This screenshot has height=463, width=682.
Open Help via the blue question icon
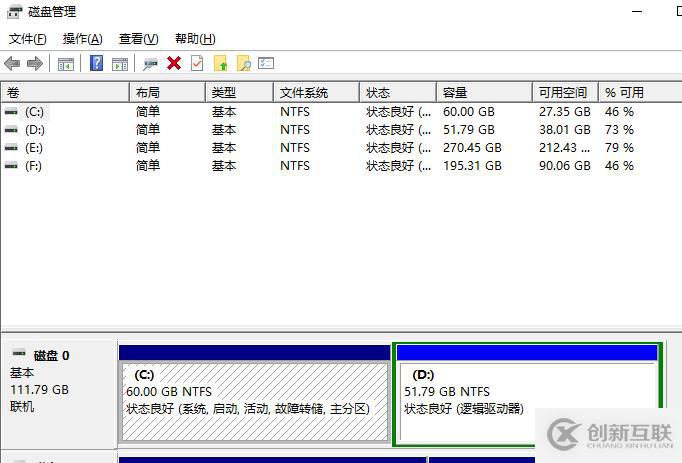[x=96, y=64]
